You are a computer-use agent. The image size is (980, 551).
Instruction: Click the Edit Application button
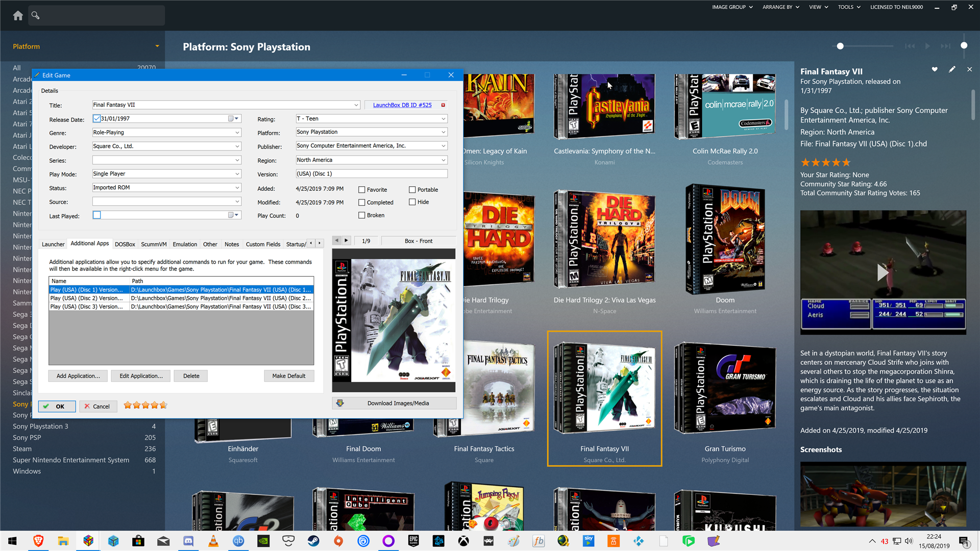click(x=141, y=376)
